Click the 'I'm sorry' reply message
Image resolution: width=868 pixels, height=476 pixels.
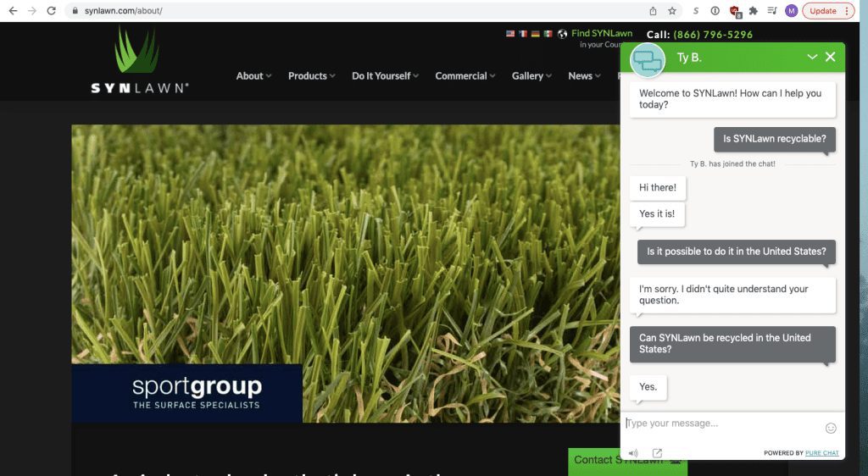pyautogui.click(x=732, y=295)
